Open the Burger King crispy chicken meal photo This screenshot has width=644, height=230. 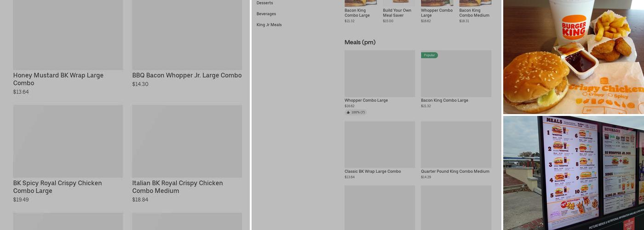(x=573, y=57)
